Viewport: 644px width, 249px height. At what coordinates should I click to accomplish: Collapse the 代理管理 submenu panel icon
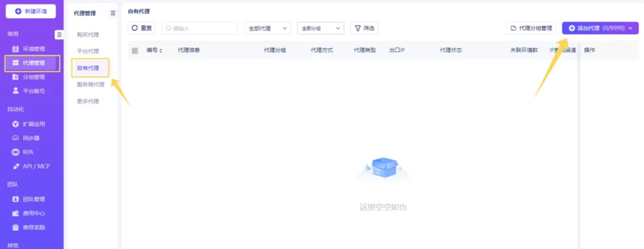point(113,13)
